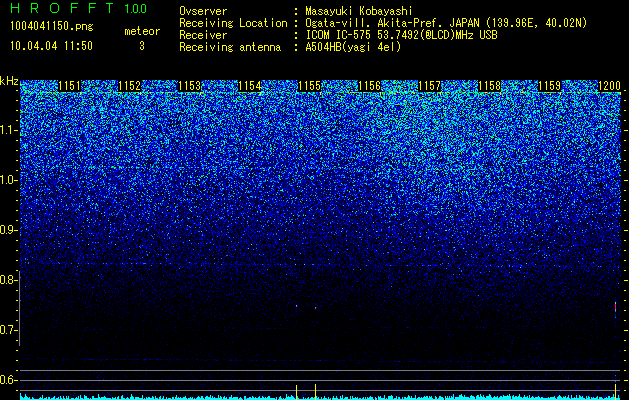Click the 1158 time tick label

(x=489, y=86)
